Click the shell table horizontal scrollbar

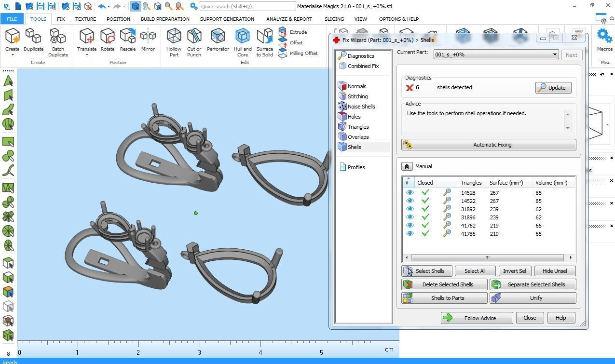[487, 257]
